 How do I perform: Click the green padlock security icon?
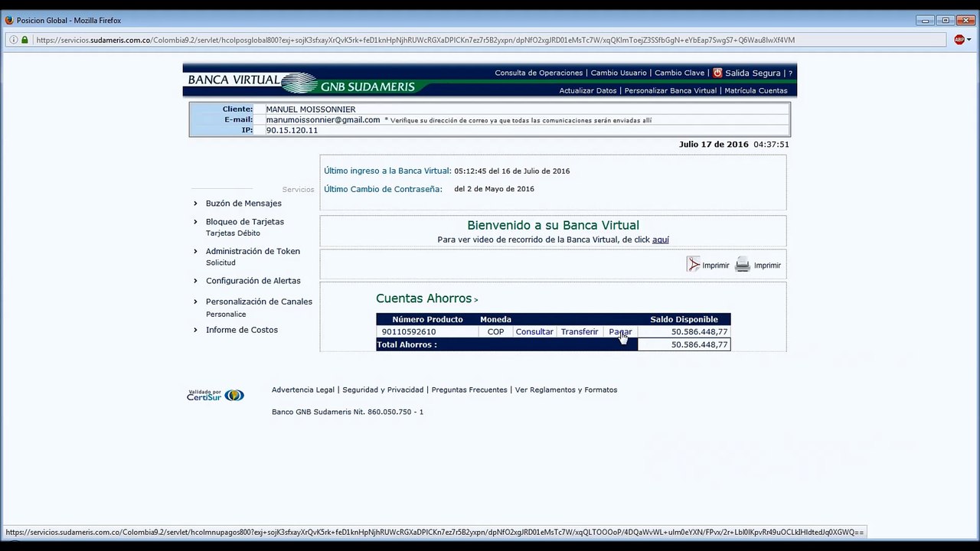pos(25,40)
